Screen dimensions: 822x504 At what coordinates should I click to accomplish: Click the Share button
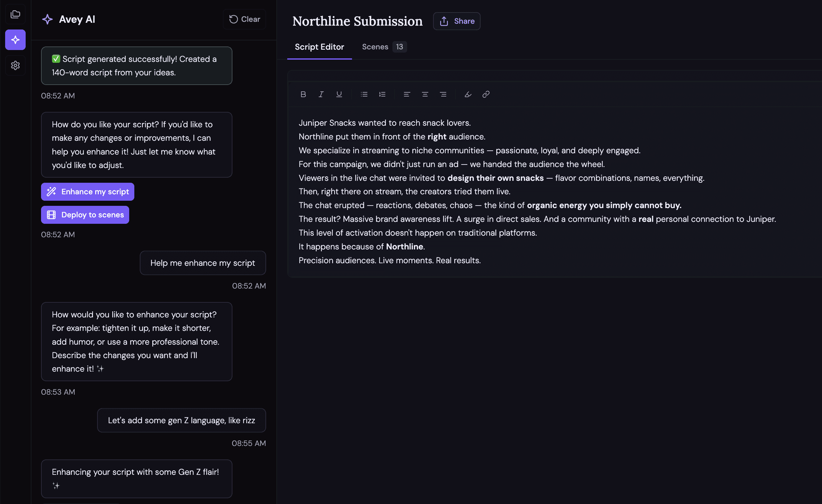[457, 21]
